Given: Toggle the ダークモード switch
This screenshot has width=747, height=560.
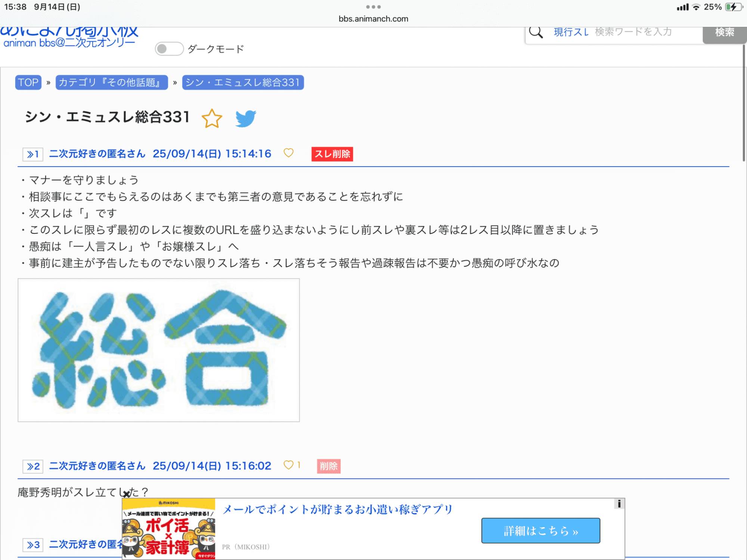Looking at the screenshot, I should 169,49.
